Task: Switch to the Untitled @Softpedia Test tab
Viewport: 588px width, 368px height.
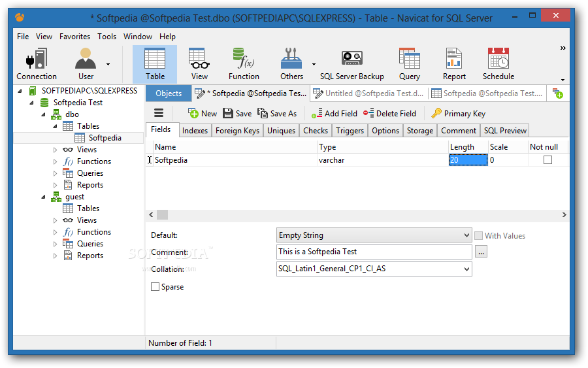Action: (370, 93)
